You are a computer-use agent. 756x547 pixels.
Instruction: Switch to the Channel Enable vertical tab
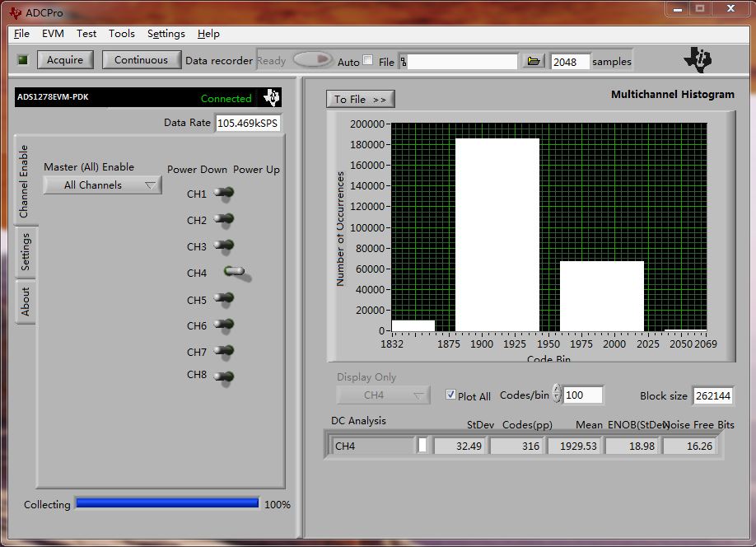[25, 181]
